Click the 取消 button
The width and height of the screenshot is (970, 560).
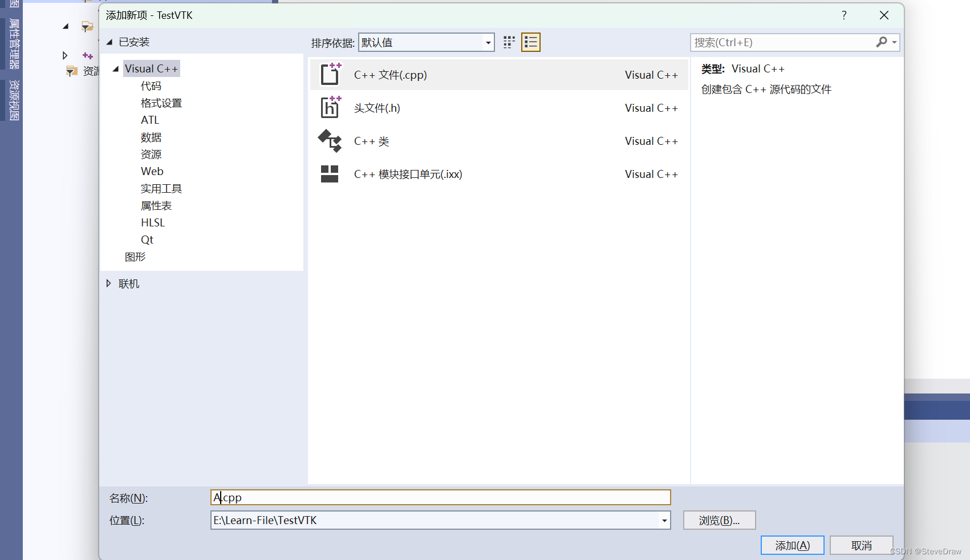click(x=861, y=545)
